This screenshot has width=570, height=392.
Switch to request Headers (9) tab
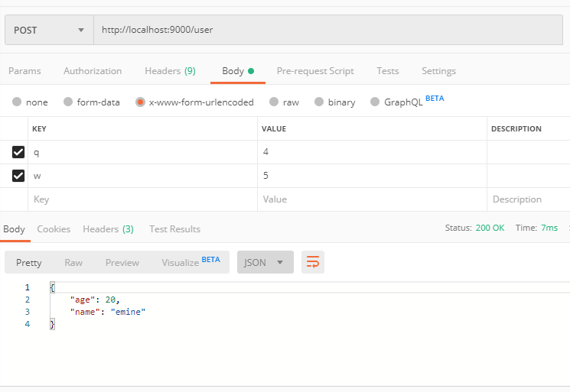(x=170, y=71)
